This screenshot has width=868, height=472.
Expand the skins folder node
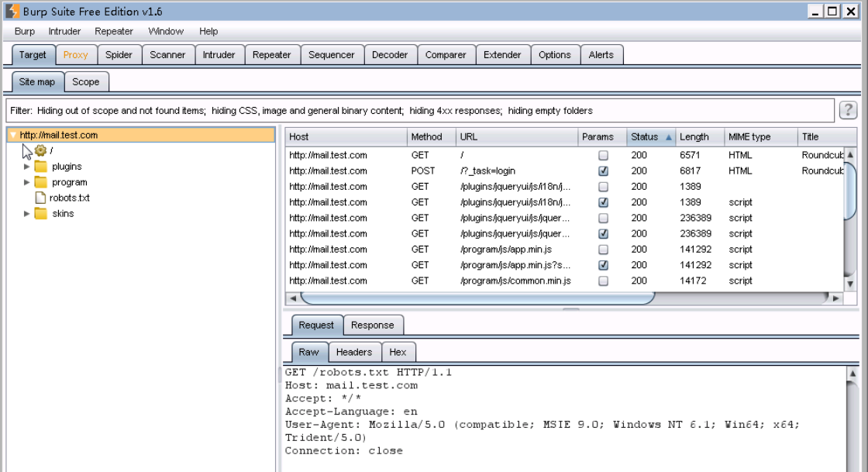coord(26,214)
